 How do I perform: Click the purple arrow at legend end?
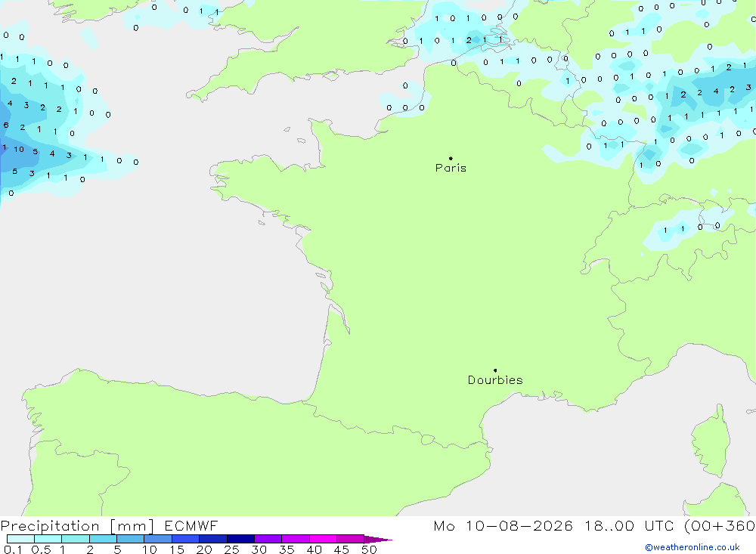point(378,540)
